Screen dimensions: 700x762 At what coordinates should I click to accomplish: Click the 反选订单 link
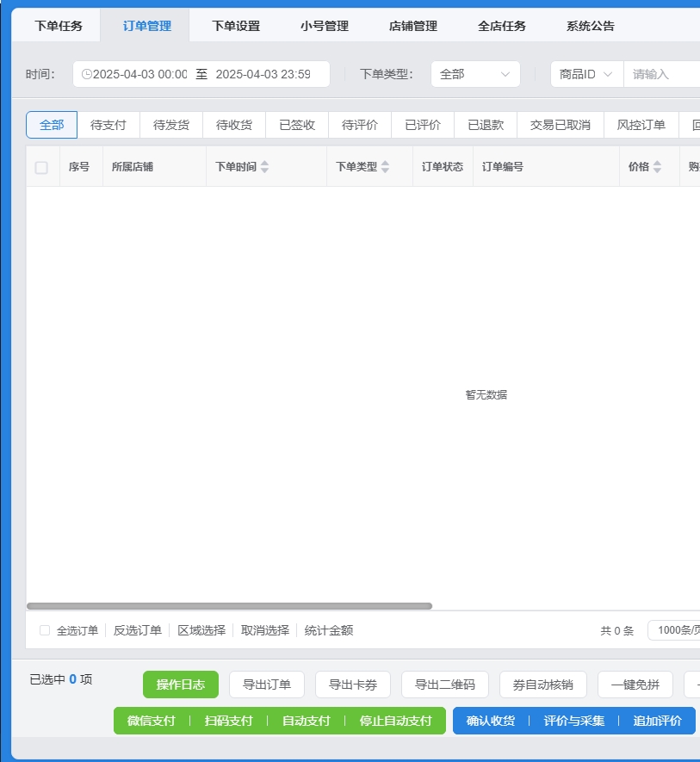pyautogui.click(x=138, y=630)
